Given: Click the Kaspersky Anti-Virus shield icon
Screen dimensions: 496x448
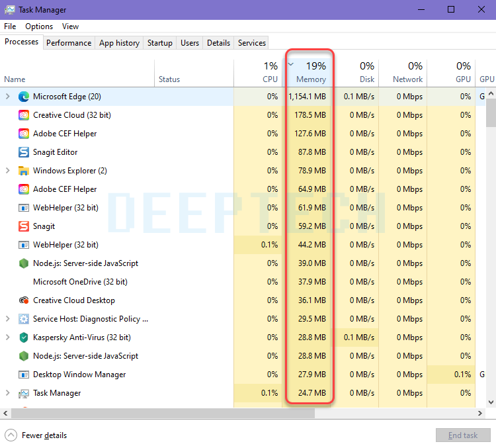Looking at the screenshot, I should (24, 337).
